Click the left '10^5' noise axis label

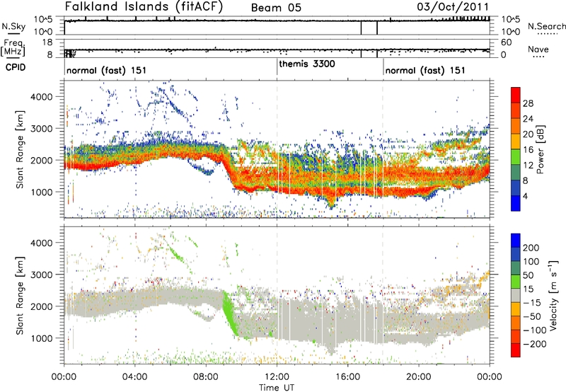[x=43, y=20]
